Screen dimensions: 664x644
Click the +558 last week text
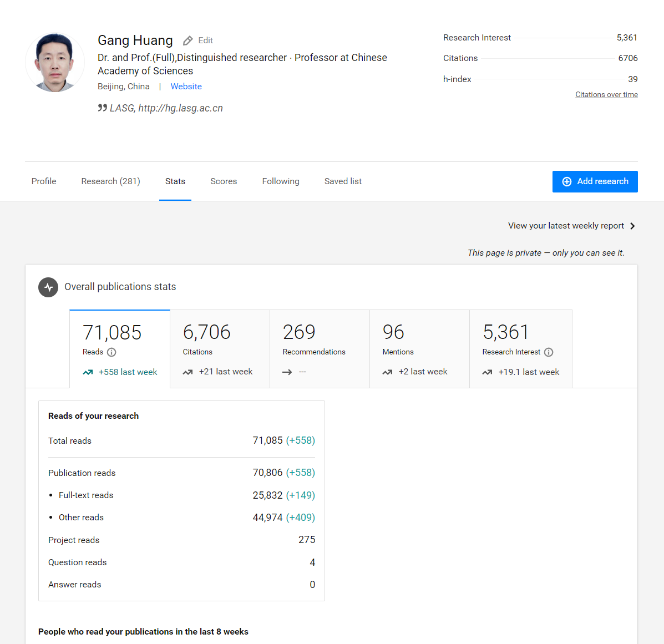(x=128, y=372)
